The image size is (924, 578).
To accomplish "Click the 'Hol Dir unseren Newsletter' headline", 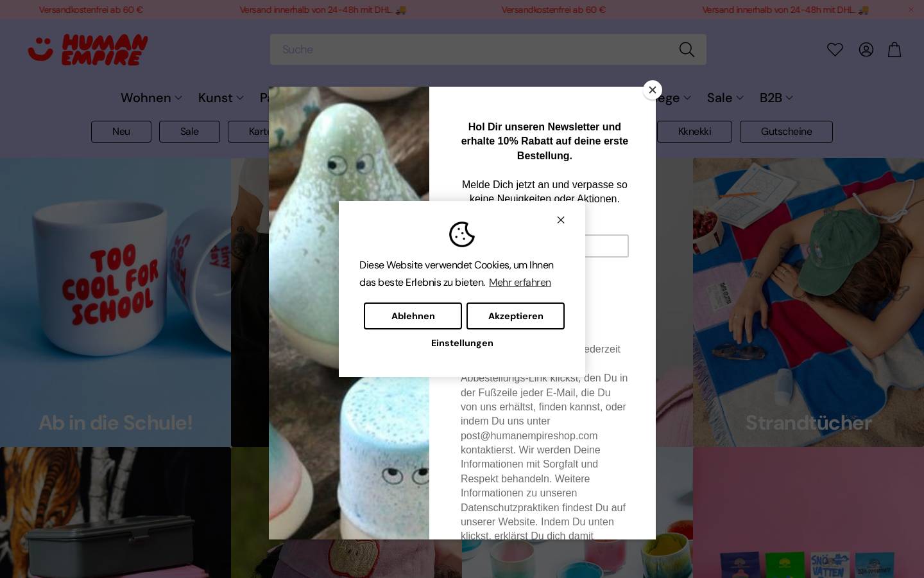I will pos(545,141).
